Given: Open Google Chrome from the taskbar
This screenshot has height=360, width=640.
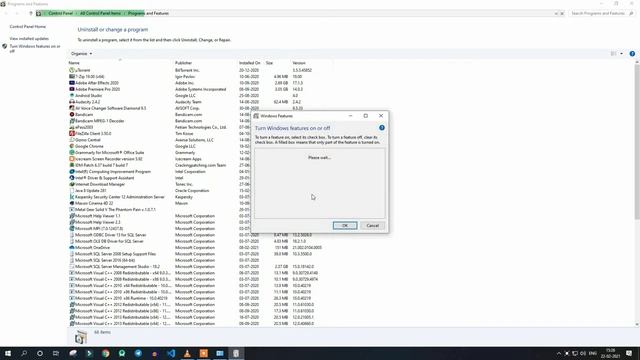Looking at the screenshot, I should tap(106, 353).
